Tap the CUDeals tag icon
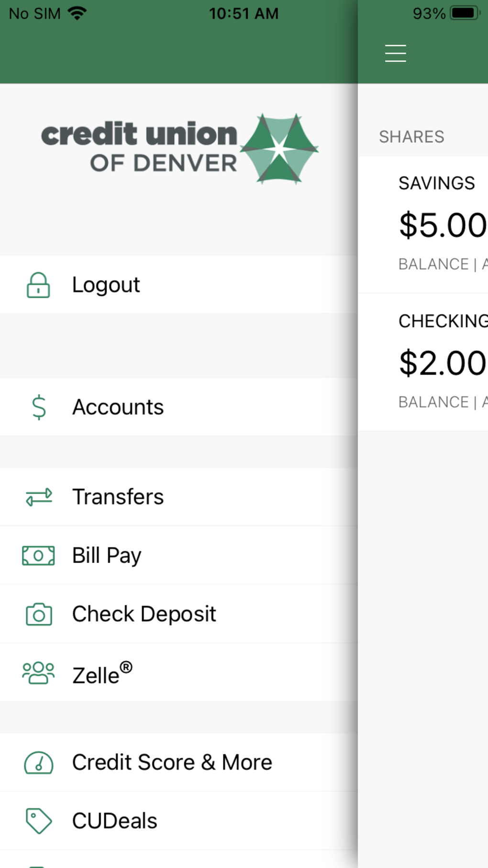The height and width of the screenshot is (868, 488). [38, 821]
